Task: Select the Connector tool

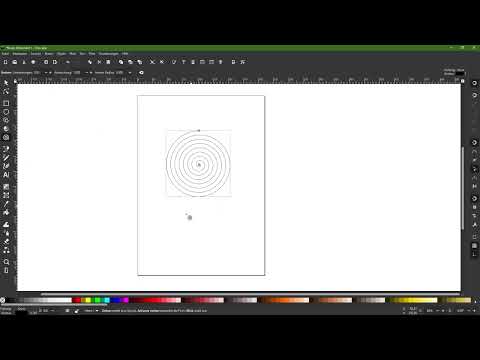Action: tap(6, 250)
